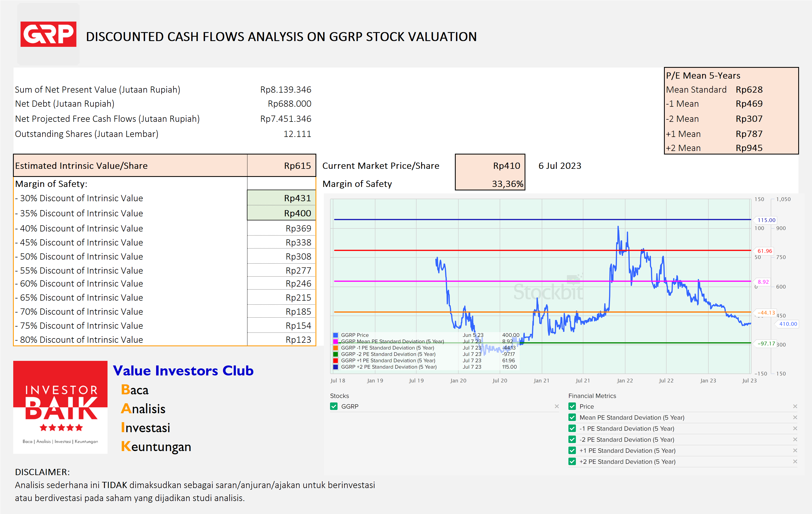Remove GGRP from the Stocks list
The height and width of the screenshot is (514, 812).
point(557,407)
